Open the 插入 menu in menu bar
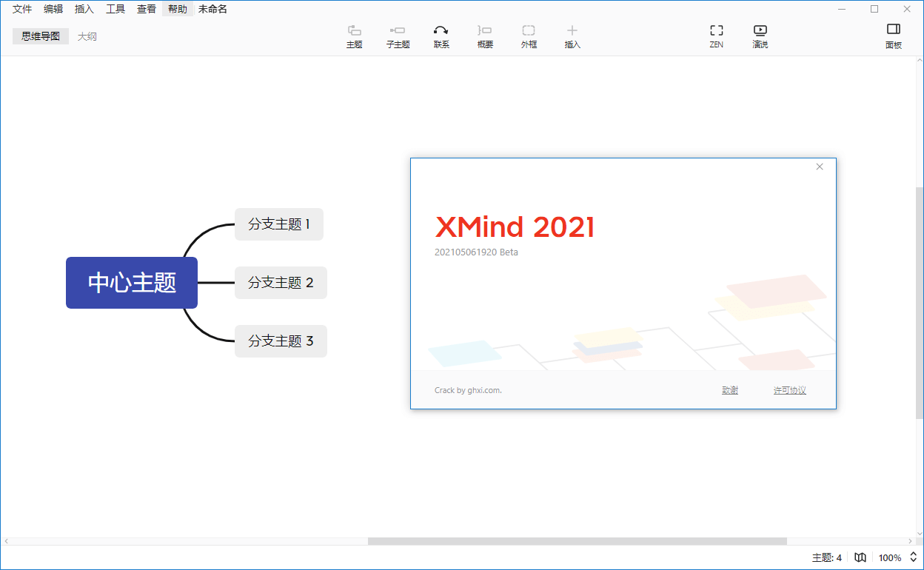Screen dimensions: 924x570 (x=84, y=9)
